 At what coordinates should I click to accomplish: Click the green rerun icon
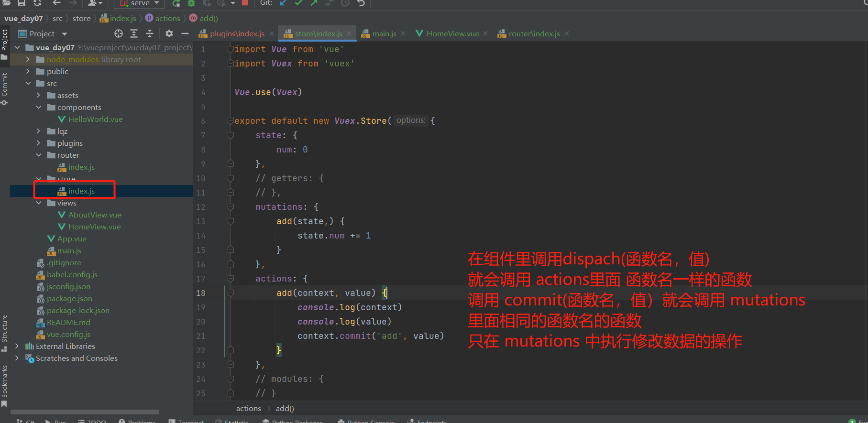(x=176, y=3)
